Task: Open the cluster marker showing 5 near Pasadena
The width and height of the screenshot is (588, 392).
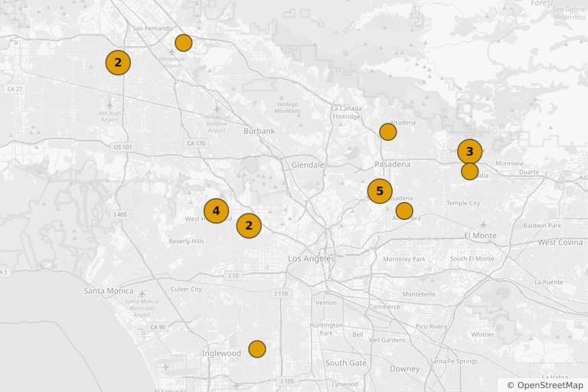Action: pyautogui.click(x=380, y=191)
